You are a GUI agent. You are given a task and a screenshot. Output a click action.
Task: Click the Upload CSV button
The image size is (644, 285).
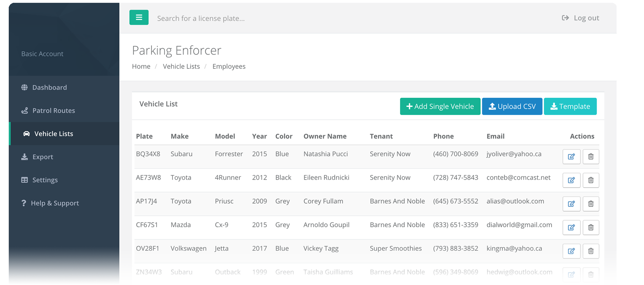[512, 107]
